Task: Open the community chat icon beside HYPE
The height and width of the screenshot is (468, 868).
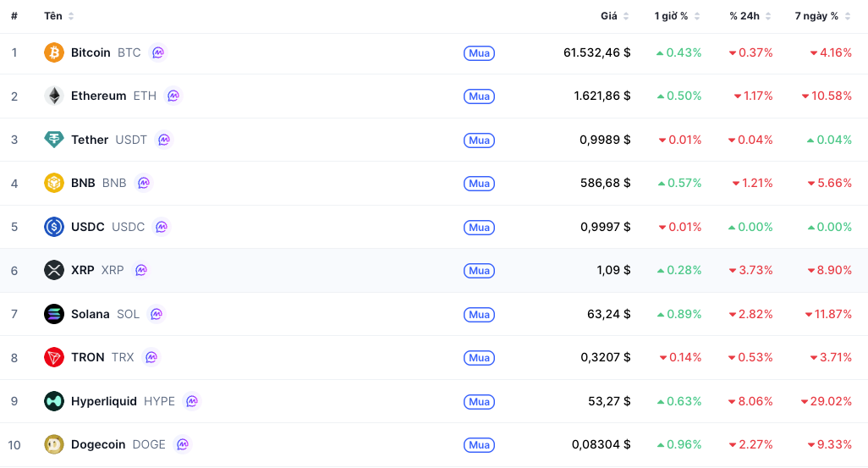Action: [191, 401]
